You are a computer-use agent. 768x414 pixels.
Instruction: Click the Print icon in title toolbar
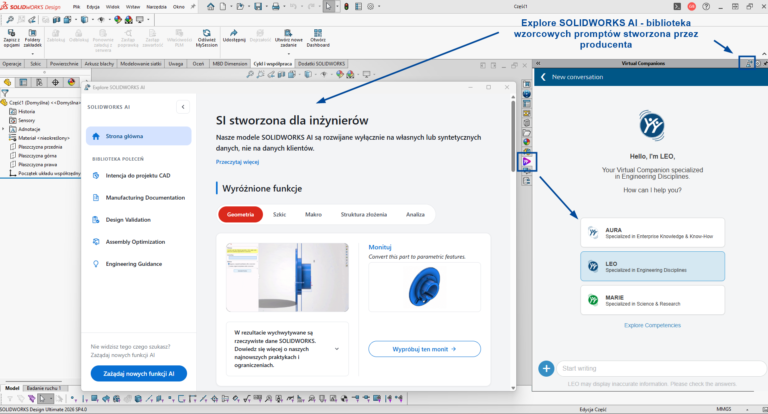point(276,6)
